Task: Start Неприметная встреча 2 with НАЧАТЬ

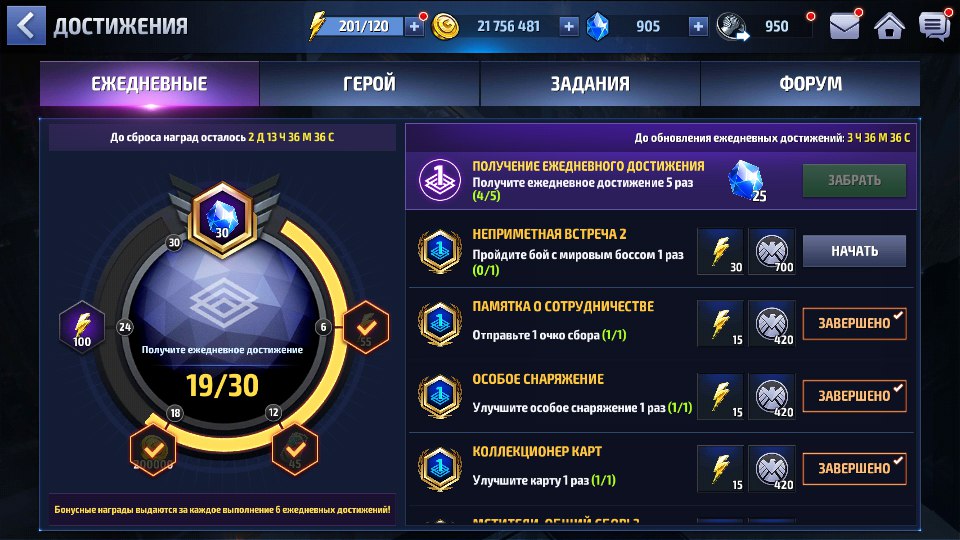Action: coord(854,251)
